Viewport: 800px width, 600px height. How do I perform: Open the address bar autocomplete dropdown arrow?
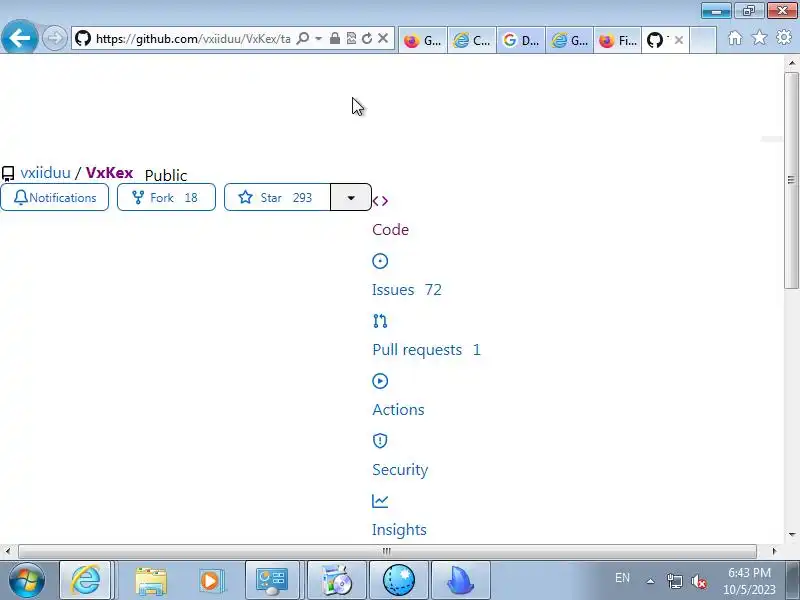tap(318, 38)
